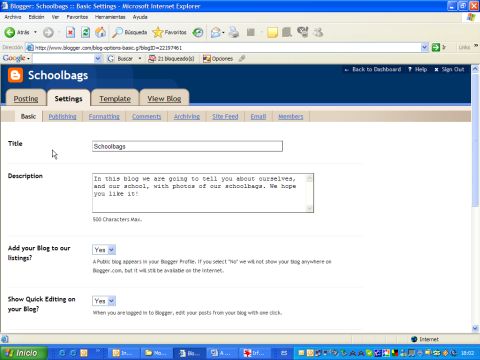This screenshot has width=480, height=360.
Task: Click the Sign Out link
Action: point(453,69)
